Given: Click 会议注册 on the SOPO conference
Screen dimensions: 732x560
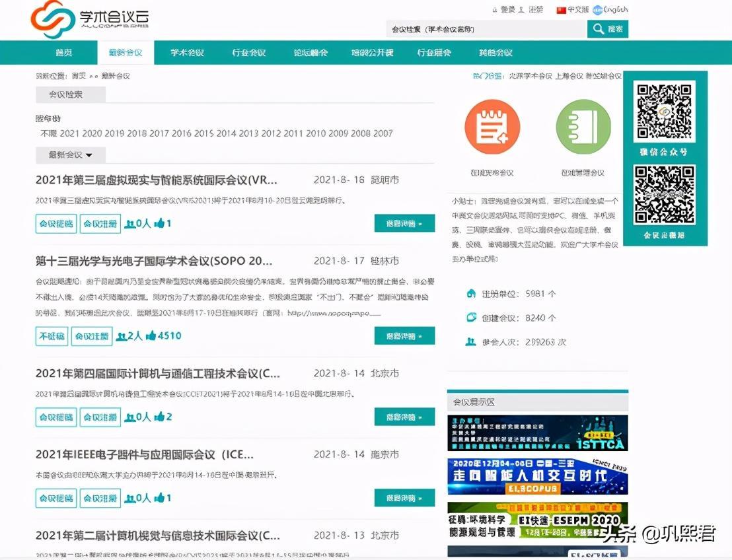Looking at the screenshot, I should tap(92, 336).
